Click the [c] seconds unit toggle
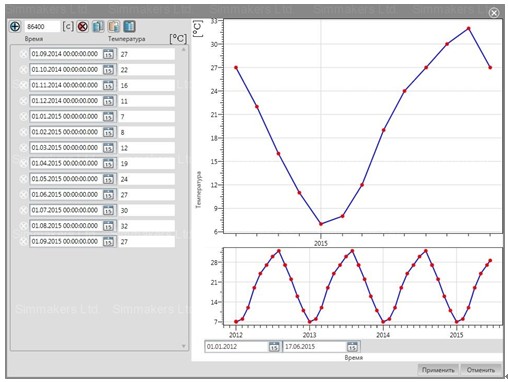 [68, 26]
